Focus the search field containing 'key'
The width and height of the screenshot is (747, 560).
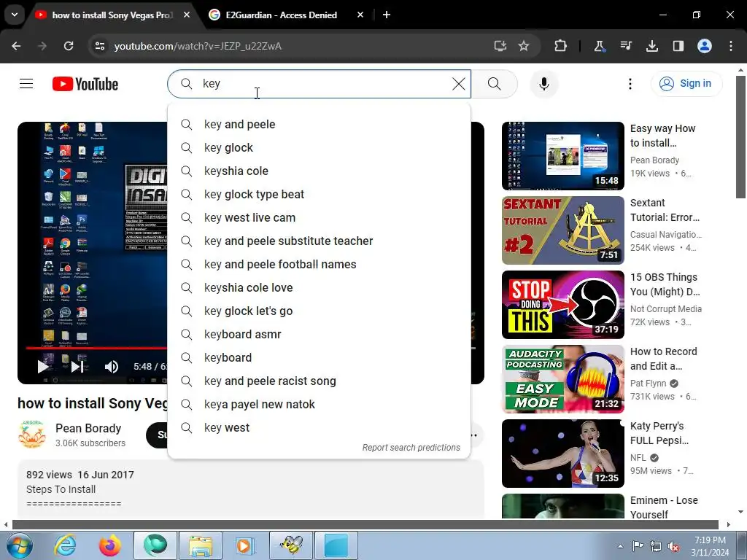[320, 84]
